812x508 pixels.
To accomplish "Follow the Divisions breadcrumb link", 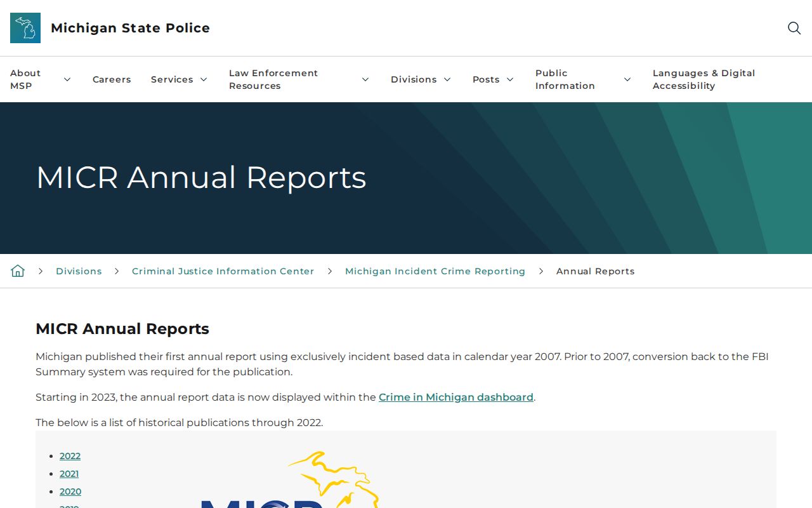I will pos(79,271).
